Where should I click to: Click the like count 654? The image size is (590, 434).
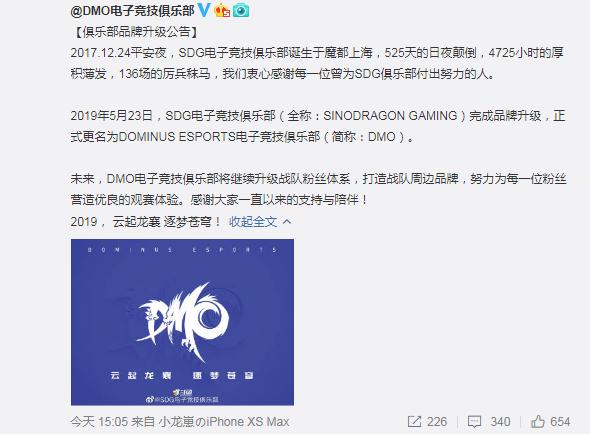pyautogui.click(x=560, y=422)
